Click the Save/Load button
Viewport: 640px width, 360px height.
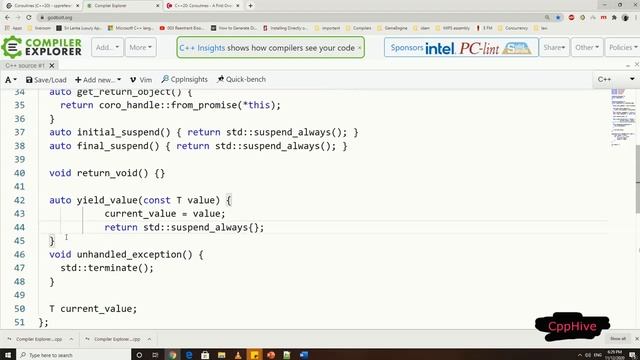(x=46, y=80)
